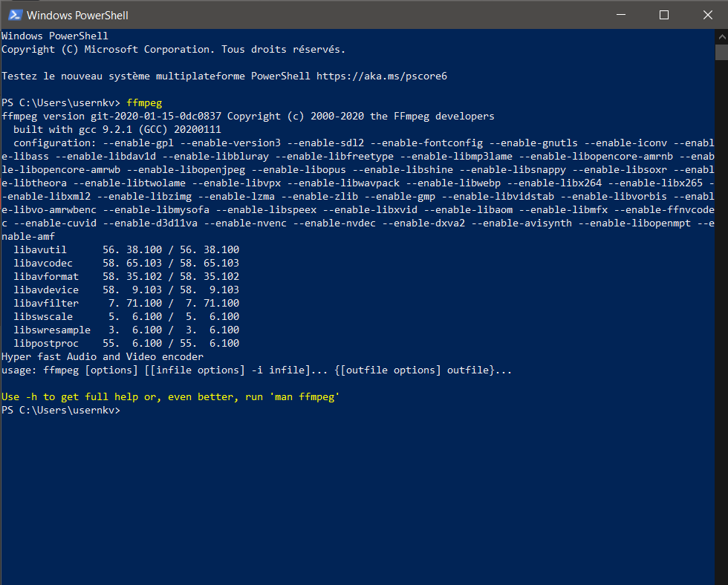
Task: Click the 'Windows PowerShell' title text
Action: click(x=77, y=16)
